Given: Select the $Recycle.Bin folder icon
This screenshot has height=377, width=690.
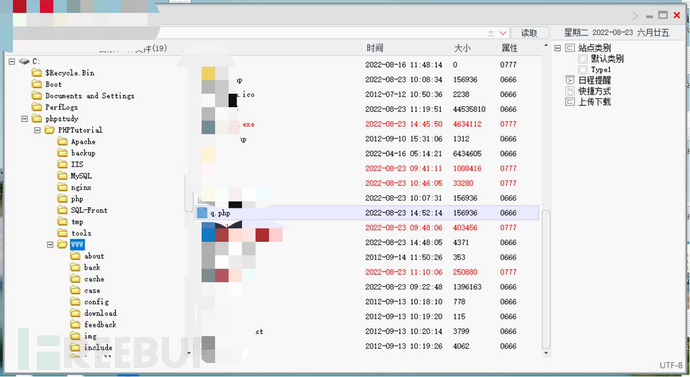Looking at the screenshot, I should click(x=37, y=73).
